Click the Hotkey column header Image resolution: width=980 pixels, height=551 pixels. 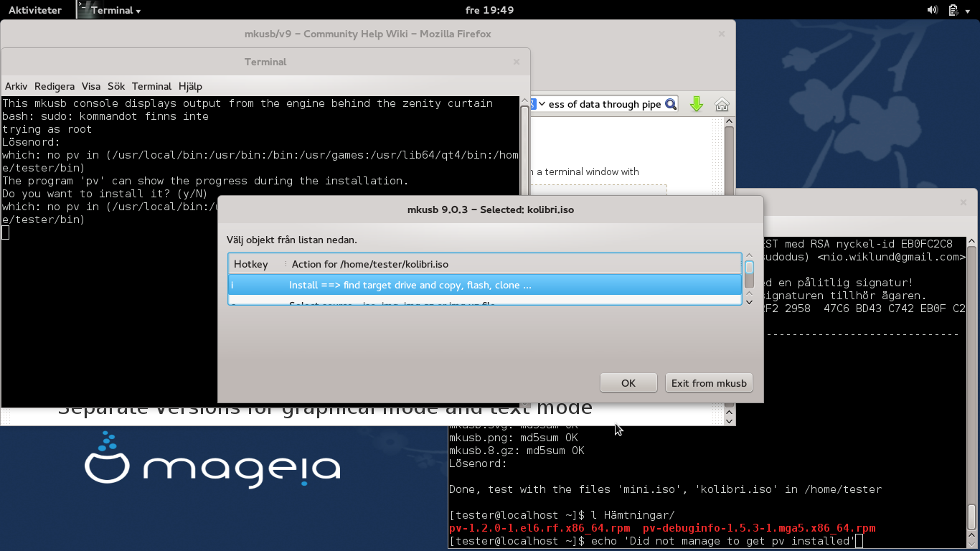257,264
